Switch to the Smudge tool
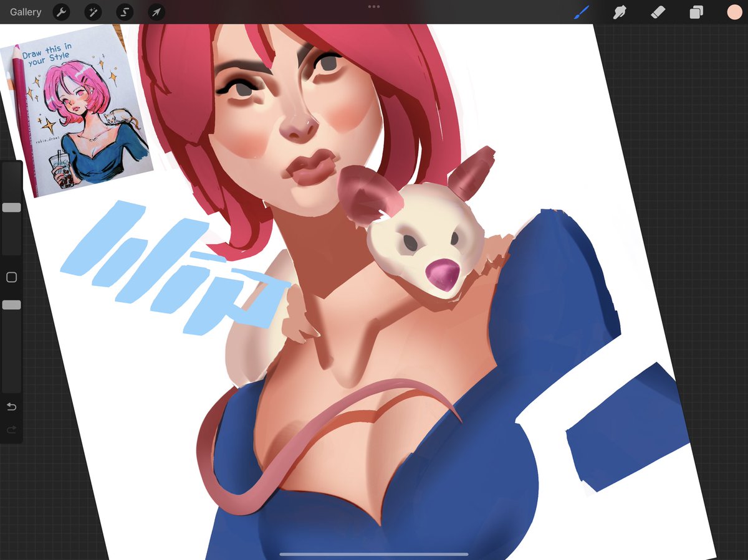Image resolution: width=748 pixels, height=560 pixels. pos(620,12)
